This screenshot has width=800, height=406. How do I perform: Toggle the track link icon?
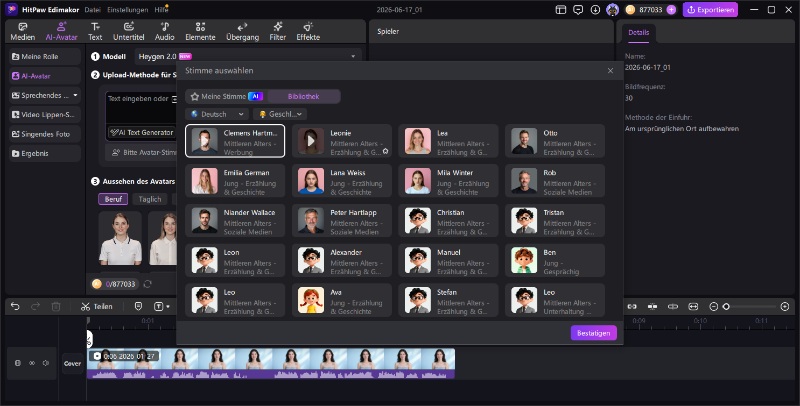[x=32, y=363]
